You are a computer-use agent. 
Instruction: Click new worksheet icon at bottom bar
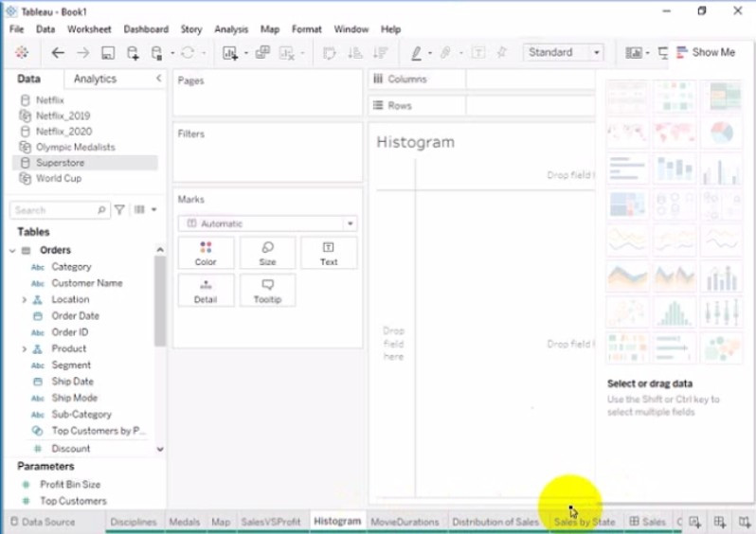pos(695,522)
